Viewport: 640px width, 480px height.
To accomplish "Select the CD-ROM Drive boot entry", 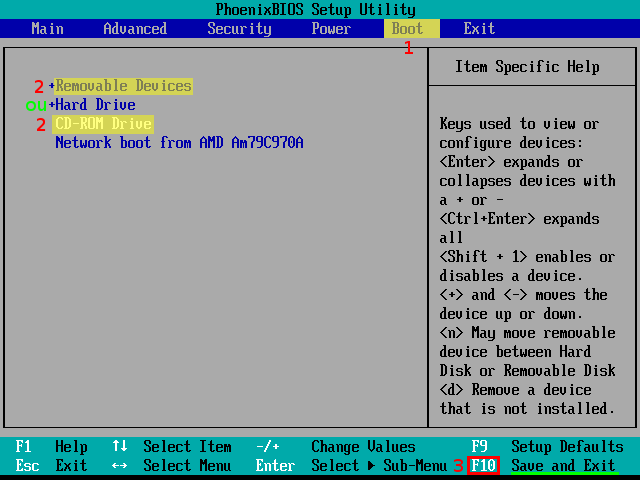I will tap(103, 124).
